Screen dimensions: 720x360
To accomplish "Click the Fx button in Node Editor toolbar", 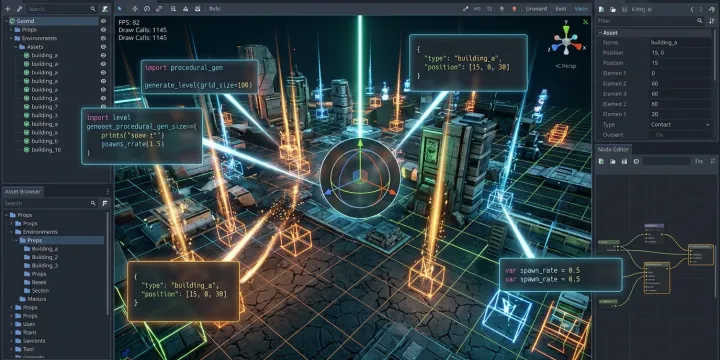I will coord(698,161).
